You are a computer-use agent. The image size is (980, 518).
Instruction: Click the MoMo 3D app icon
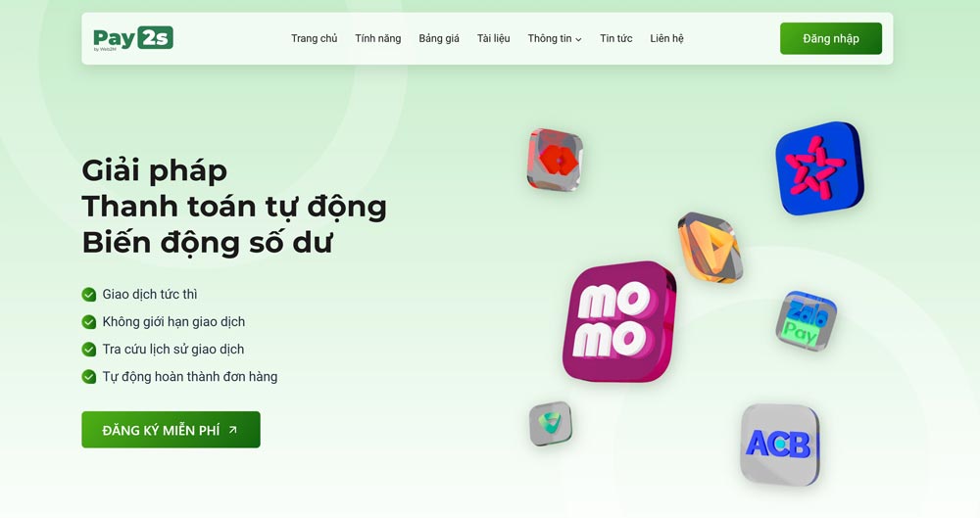point(618,321)
